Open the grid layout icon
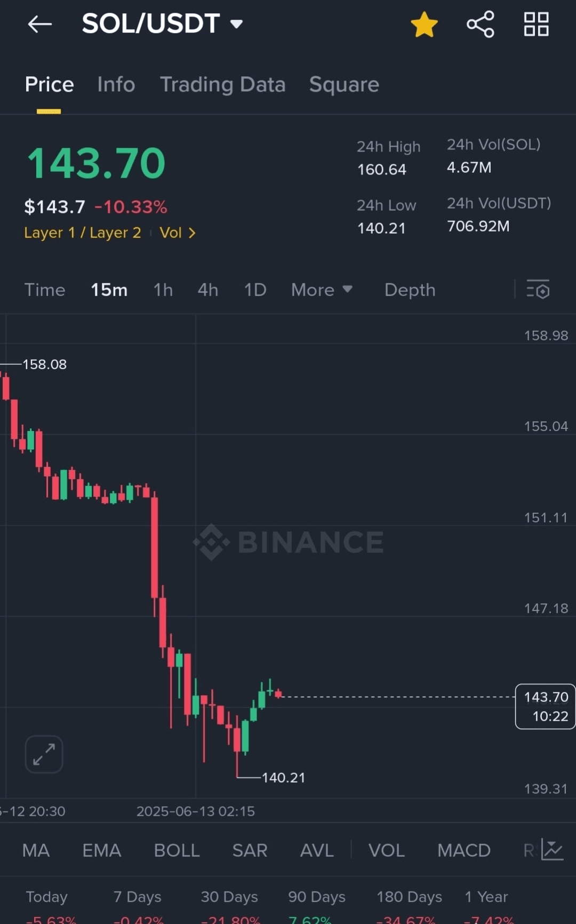Screen dimensions: 576x924 coord(536,25)
